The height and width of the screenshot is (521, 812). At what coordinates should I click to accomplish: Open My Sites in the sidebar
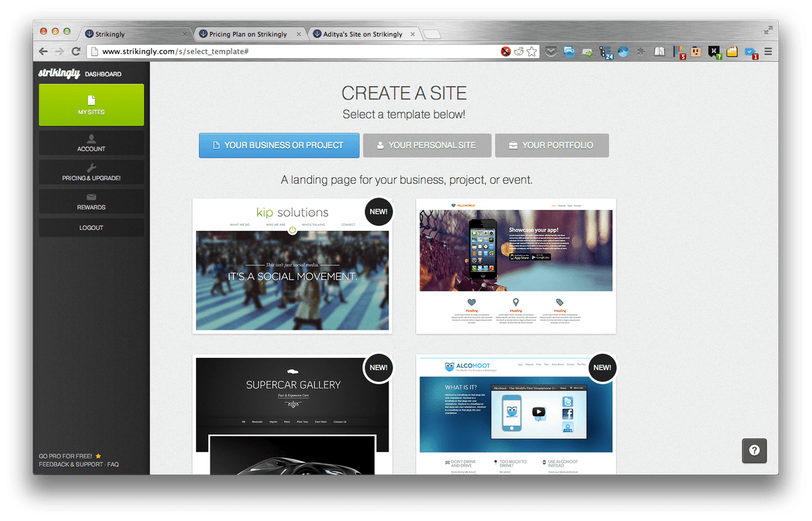click(x=91, y=105)
